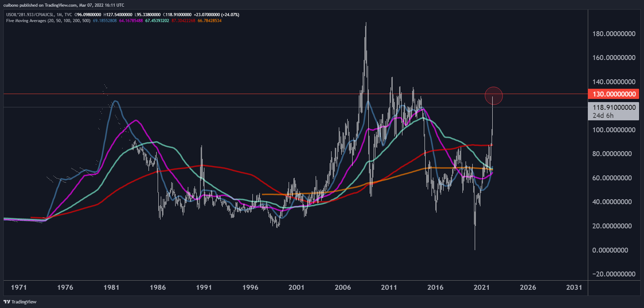Click the 'cuibono published on TradingView.com' header text
The height and width of the screenshot is (308, 644).
pos(40,5)
